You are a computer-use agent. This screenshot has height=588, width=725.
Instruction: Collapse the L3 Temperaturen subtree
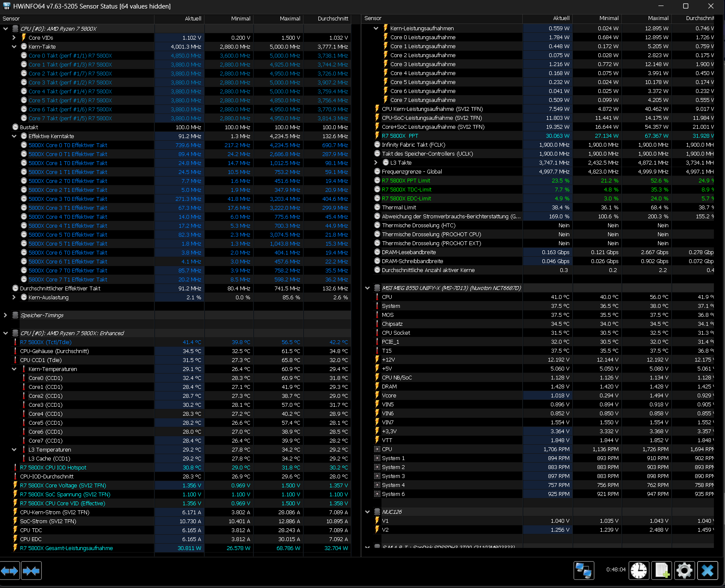click(x=14, y=449)
